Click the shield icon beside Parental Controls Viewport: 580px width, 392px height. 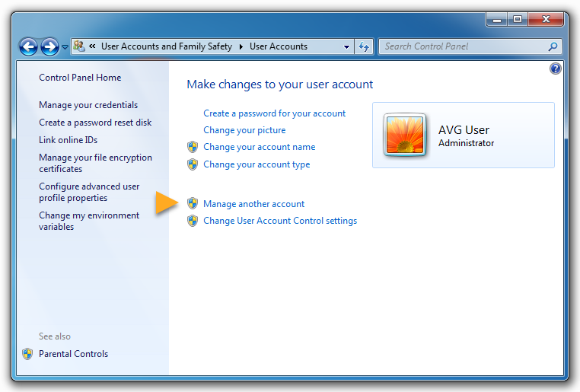click(x=27, y=354)
